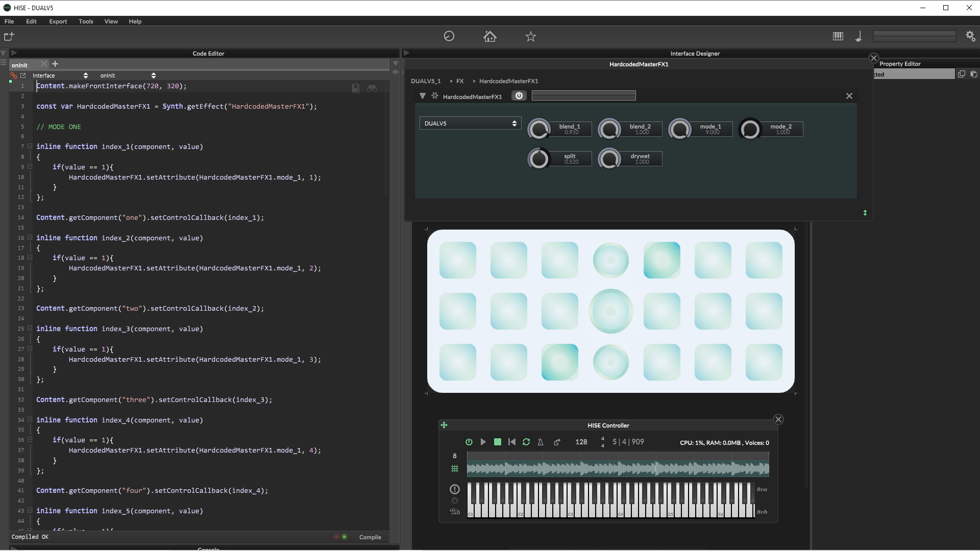Image resolution: width=980 pixels, height=551 pixels.
Task: Click the export arrow icon in HISE Controller
Action: pos(557,442)
